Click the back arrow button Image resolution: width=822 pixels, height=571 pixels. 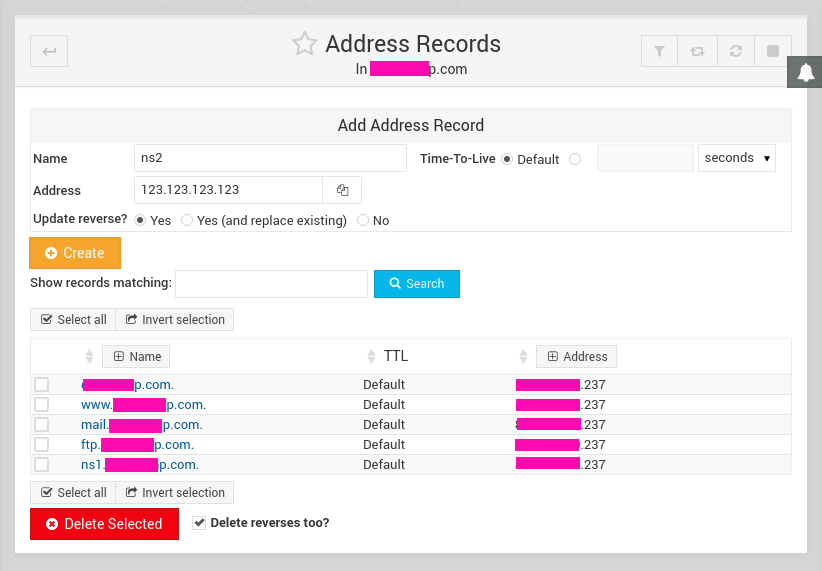pyautogui.click(x=49, y=51)
